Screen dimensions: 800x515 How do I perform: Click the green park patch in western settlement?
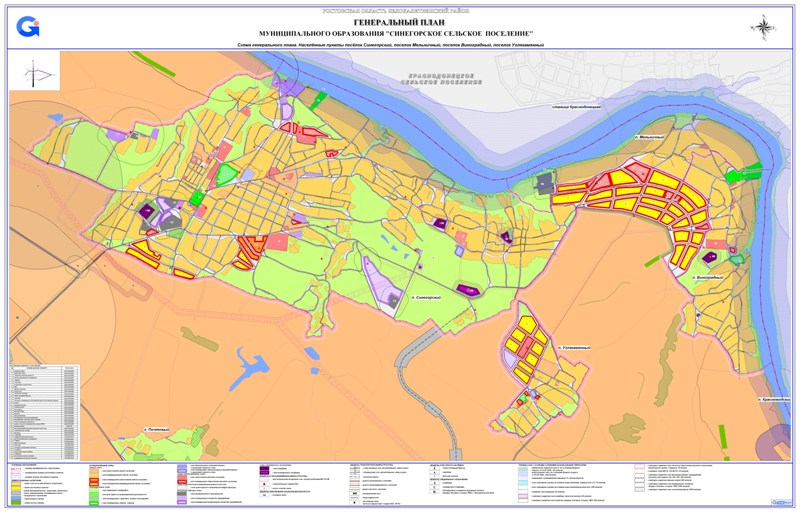coord(228,175)
